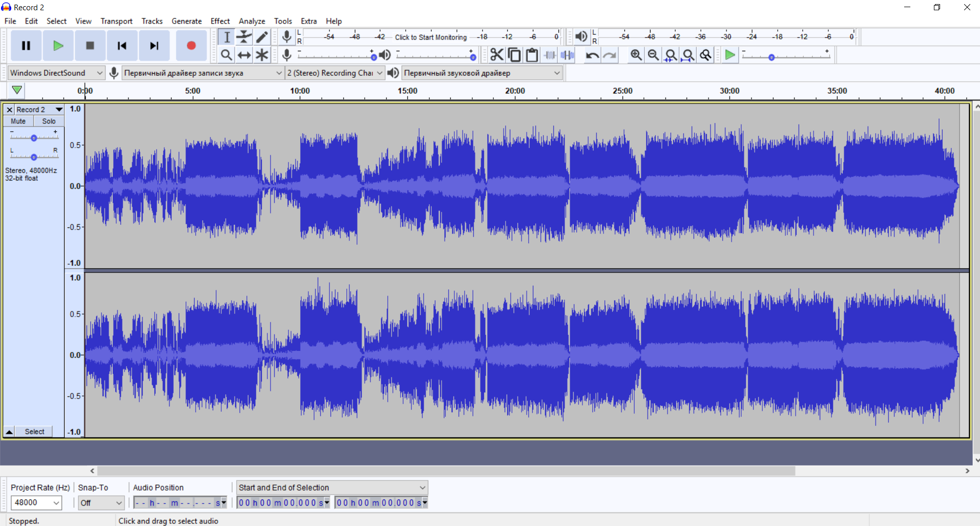Open the Generate menu
The width and height of the screenshot is (980, 526).
click(186, 21)
